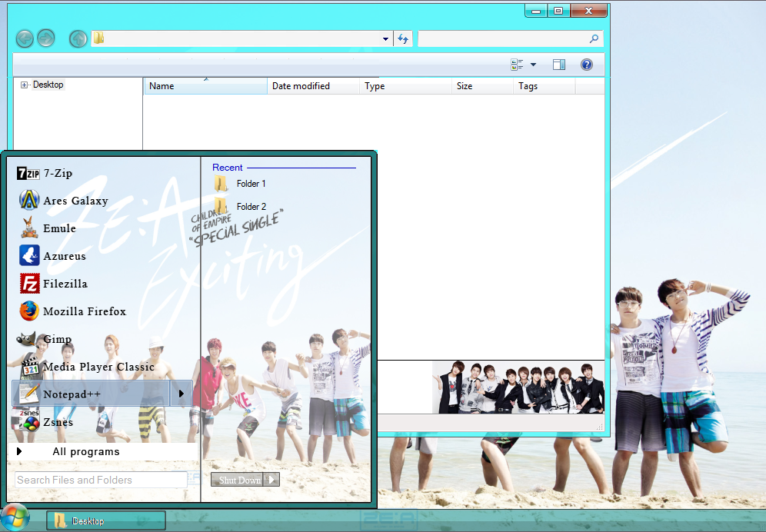
Task: Open the address bar history dropdown
Action: click(385, 38)
